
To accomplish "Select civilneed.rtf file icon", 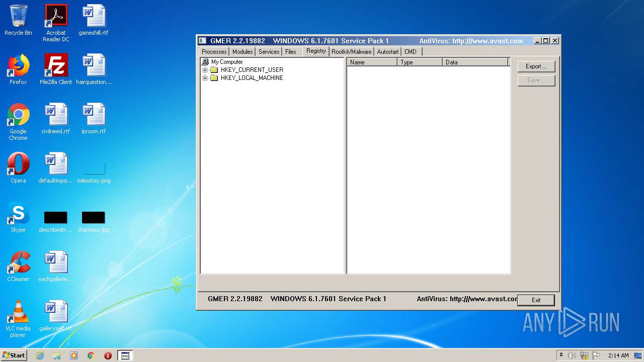I will (x=56, y=119).
